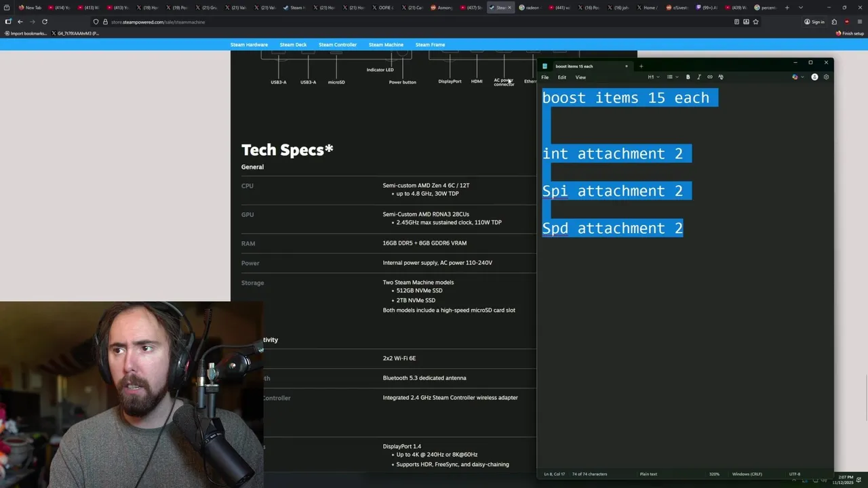Close the 'boost items 15 each' Notepad tab
This screenshot has width=868, height=488.
pos(626,66)
